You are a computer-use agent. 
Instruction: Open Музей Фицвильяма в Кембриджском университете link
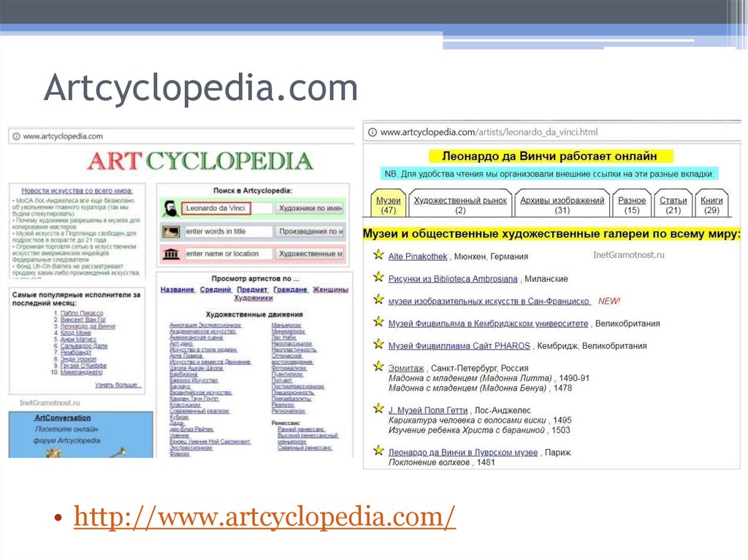coord(488,324)
